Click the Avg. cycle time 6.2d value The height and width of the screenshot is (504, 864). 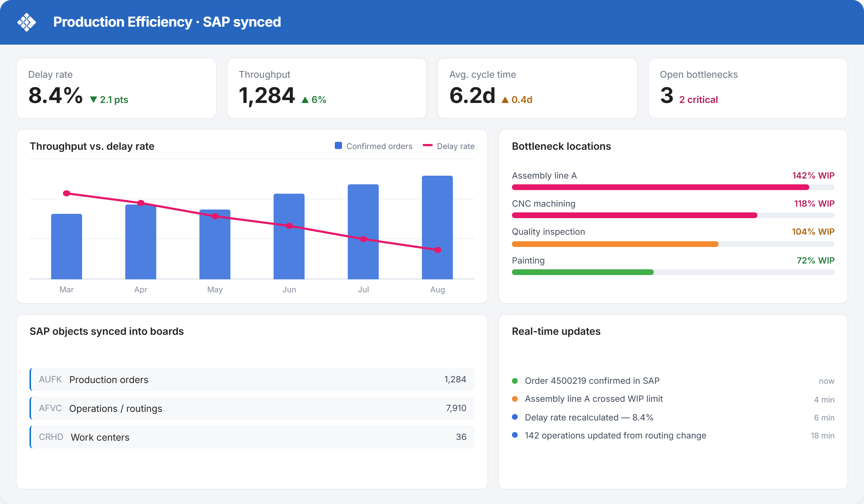472,95
